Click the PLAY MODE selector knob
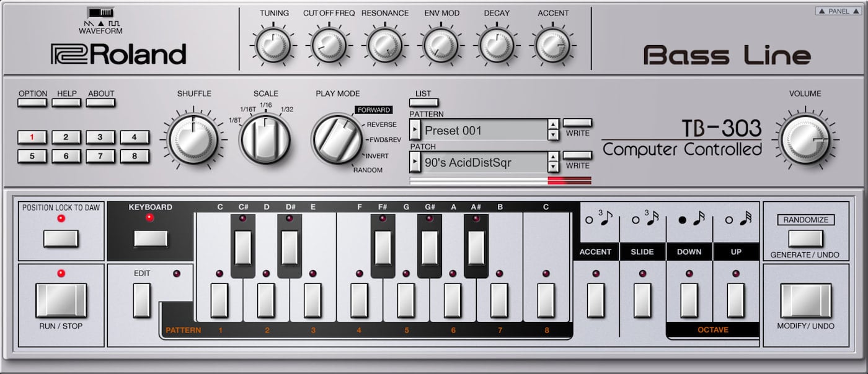Screen dimensions: 868x374 coord(337,139)
